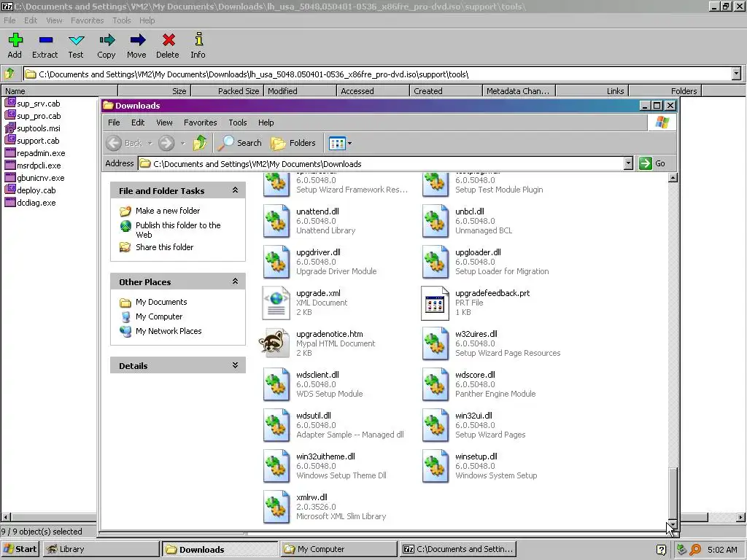Screen dimensions: 747x560
Task: Open the Info tool in 7-Zip
Action: click(x=198, y=46)
